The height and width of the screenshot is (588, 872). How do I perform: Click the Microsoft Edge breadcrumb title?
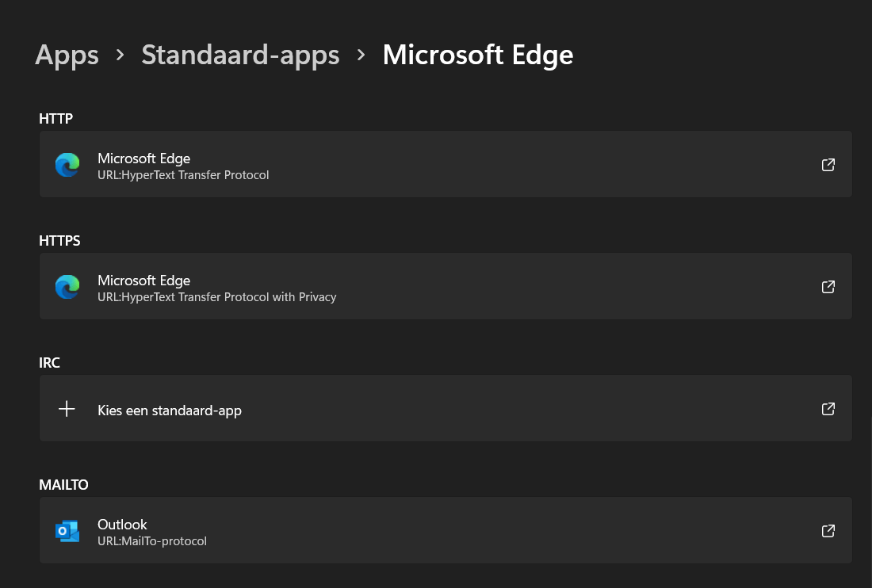click(x=478, y=55)
